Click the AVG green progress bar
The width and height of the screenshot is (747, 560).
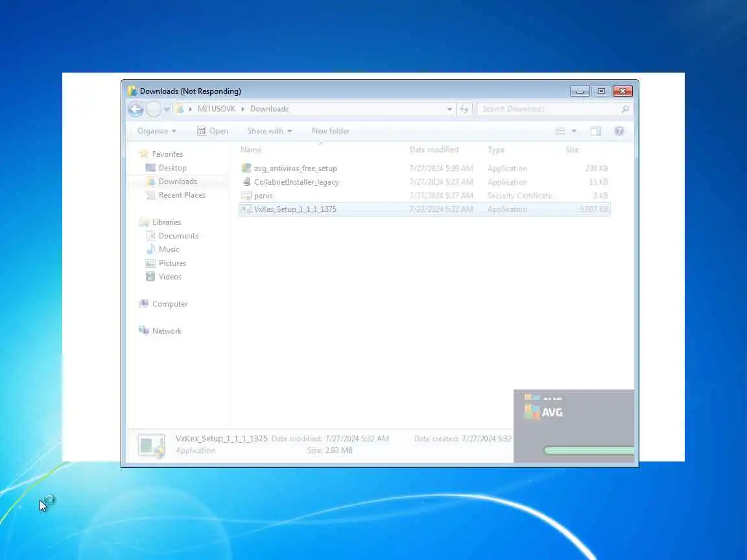pyautogui.click(x=589, y=450)
